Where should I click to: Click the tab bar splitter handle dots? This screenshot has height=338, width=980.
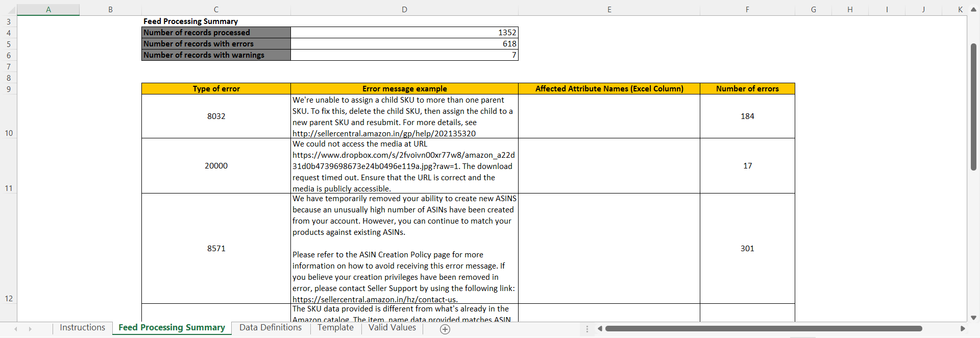click(587, 329)
